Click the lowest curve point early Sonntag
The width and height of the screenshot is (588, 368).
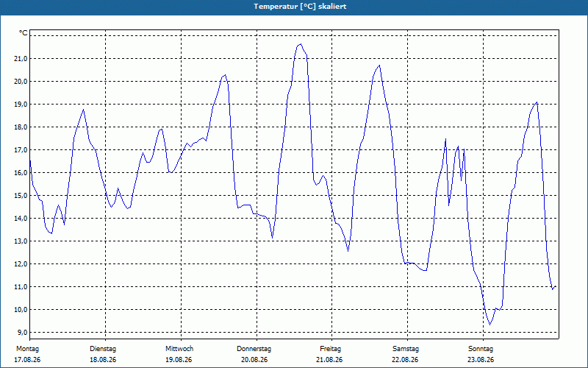click(x=490, y=325)
